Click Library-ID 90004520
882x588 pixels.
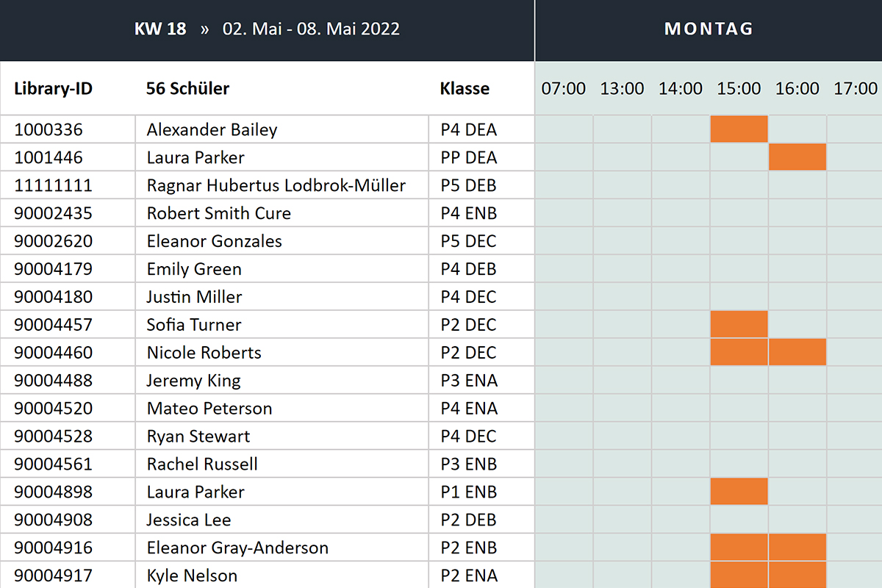coord(54,409)
